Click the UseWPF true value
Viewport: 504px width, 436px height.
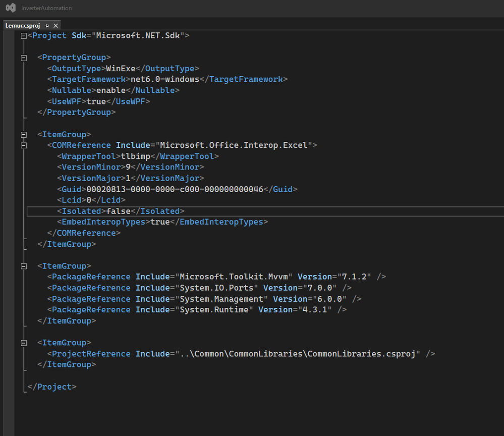[x=96, y=101]
